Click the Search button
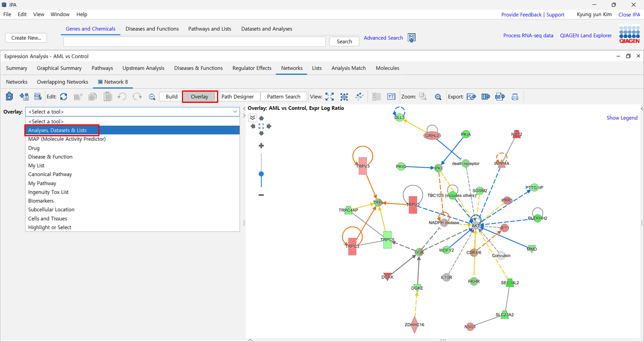The image size is (644, 342). [344, 41]
